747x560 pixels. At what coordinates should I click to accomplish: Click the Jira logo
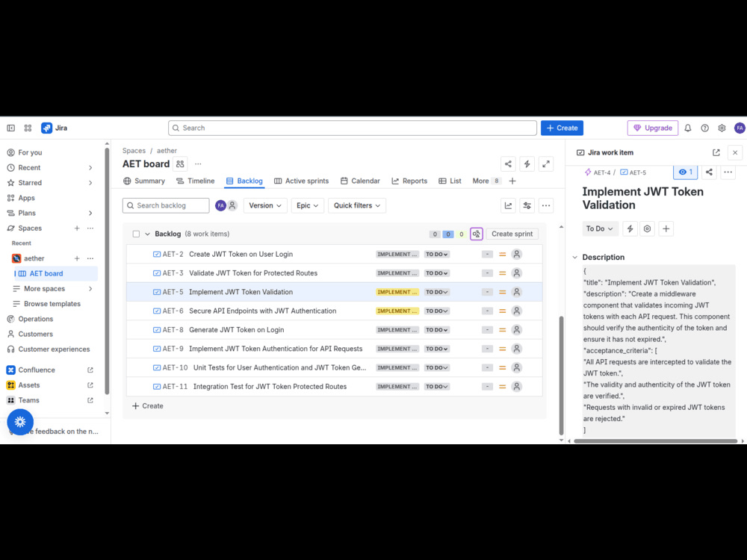(55, 128)
